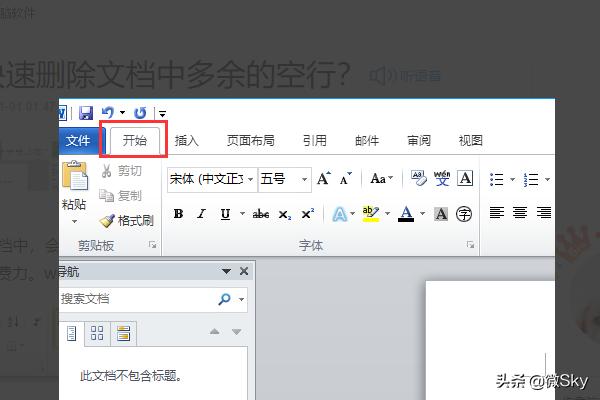Open the undo history dropdown arrow

[x=122, y=113]
